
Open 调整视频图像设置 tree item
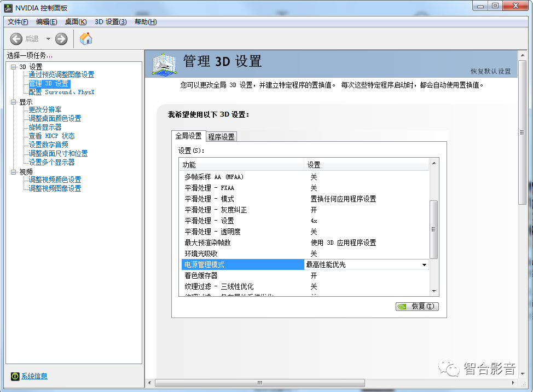[x=55, y=188]
